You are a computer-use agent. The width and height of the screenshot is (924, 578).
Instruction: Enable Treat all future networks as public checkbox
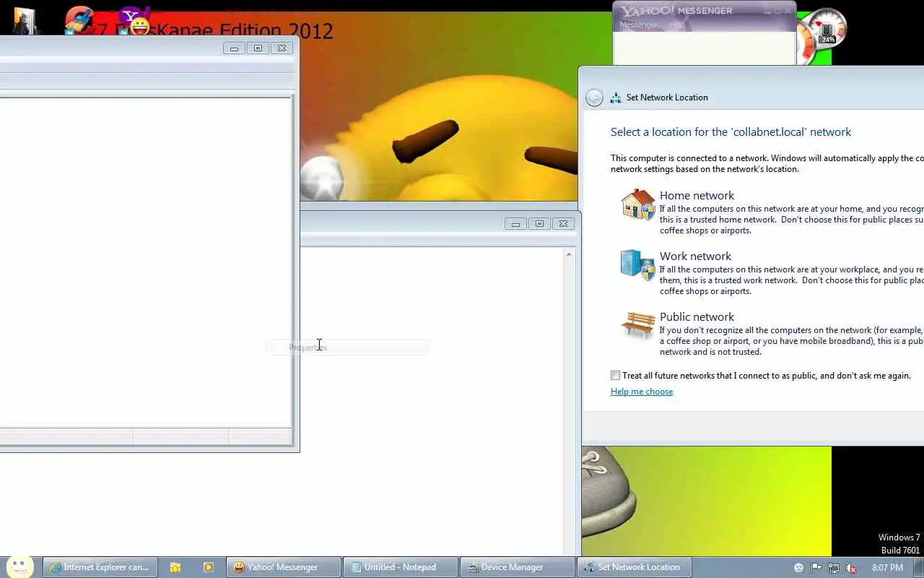[615, 376]
